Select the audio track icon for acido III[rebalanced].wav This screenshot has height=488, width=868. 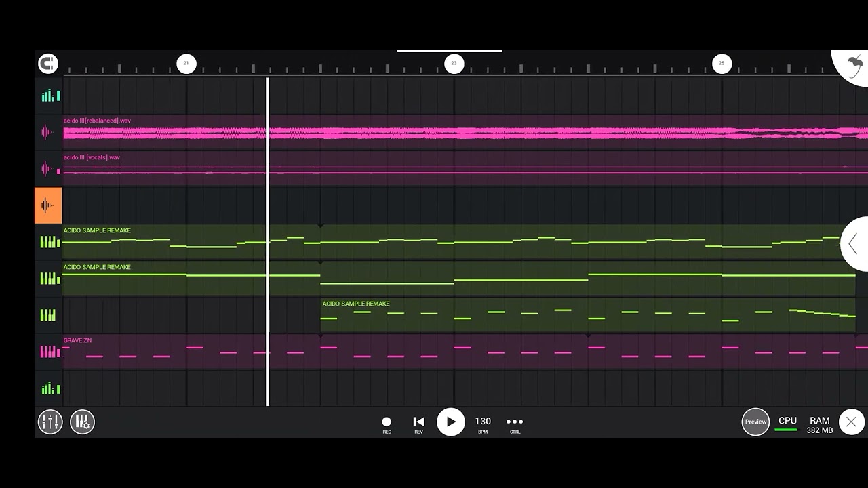pos(48,132)
